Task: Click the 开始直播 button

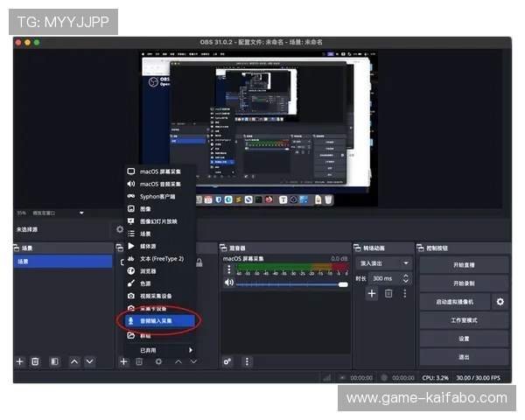Action: [x=464, y=264]
